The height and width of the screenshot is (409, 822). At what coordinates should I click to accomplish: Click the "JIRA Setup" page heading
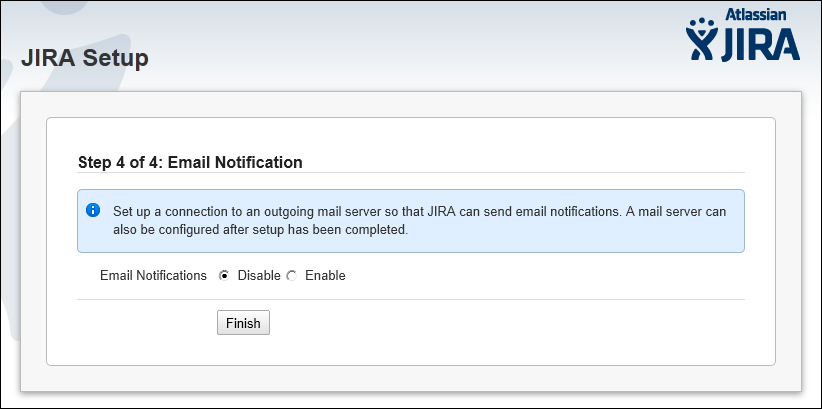point(85,58)
